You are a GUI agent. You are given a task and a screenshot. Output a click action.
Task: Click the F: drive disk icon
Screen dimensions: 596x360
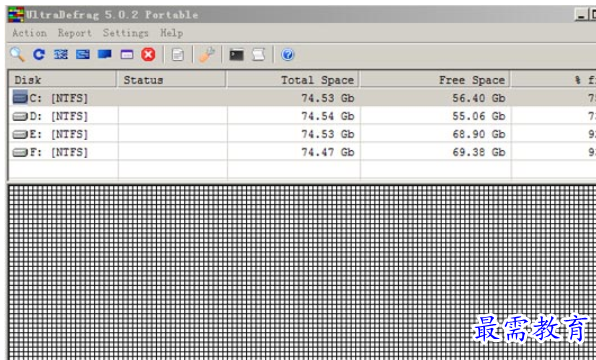20,152
